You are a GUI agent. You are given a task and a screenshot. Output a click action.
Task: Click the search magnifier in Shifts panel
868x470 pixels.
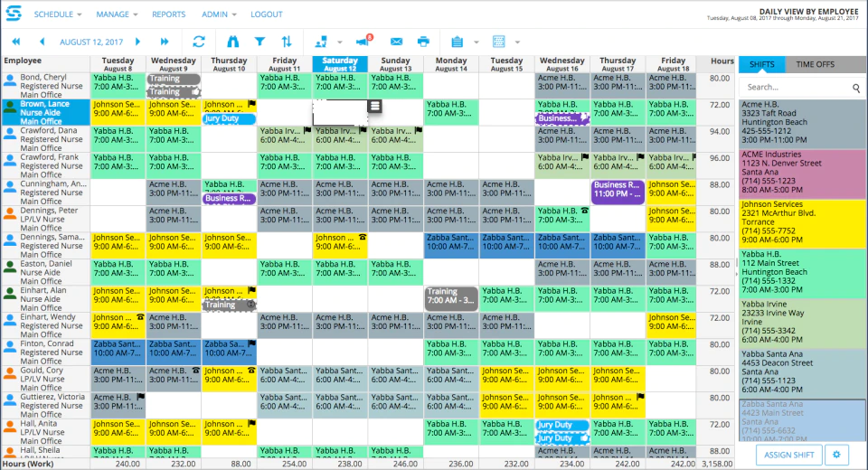[x=856, y=88]
